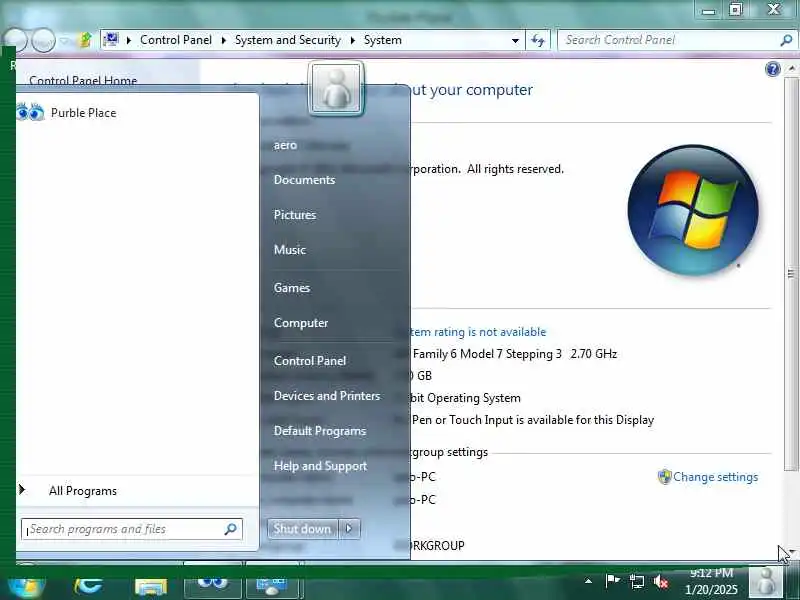Click the Start orb on the taskbar
This screenshot has width=800, height=600.
coord(26,586)
